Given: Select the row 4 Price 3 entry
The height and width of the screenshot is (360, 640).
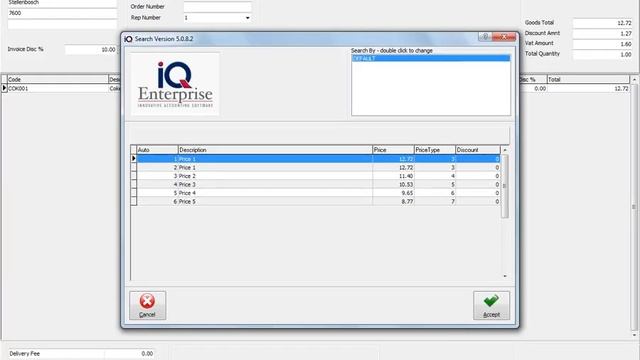Looking at the screenshot, I should pos(318,184).
